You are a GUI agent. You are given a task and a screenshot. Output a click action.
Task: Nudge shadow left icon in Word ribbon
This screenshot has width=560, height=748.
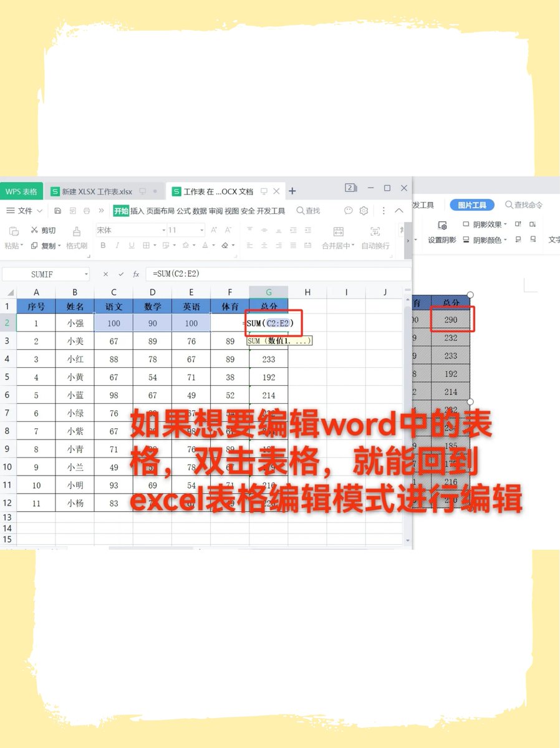click(x=518, y=239)
